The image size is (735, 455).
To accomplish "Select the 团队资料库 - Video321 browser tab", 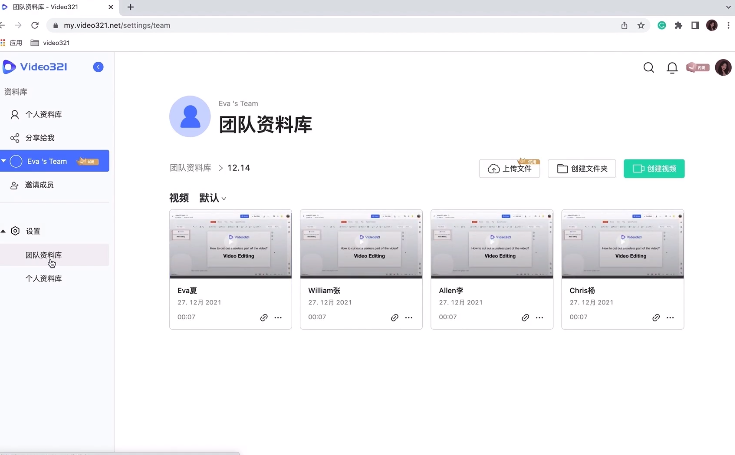I will [x=58, y=7].
